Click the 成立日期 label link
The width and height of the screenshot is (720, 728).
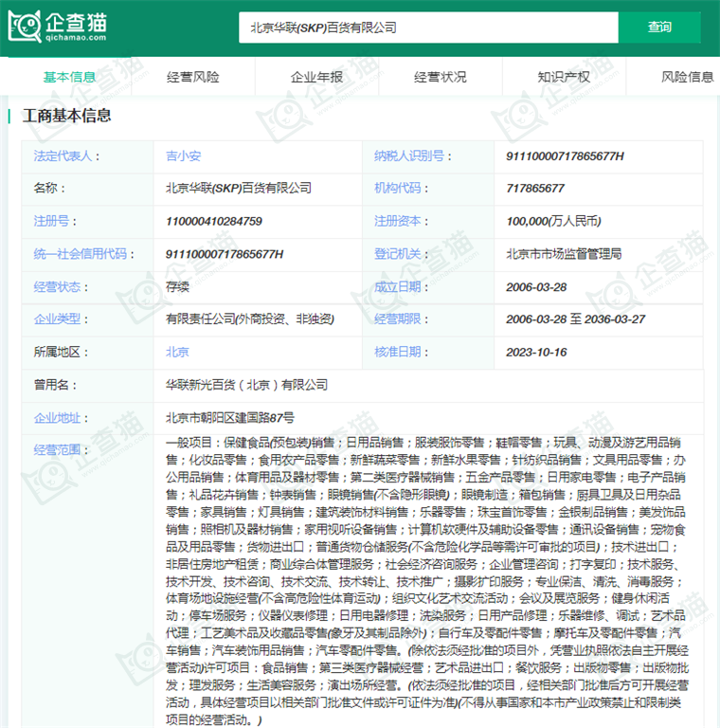click(x=398, y=287)
